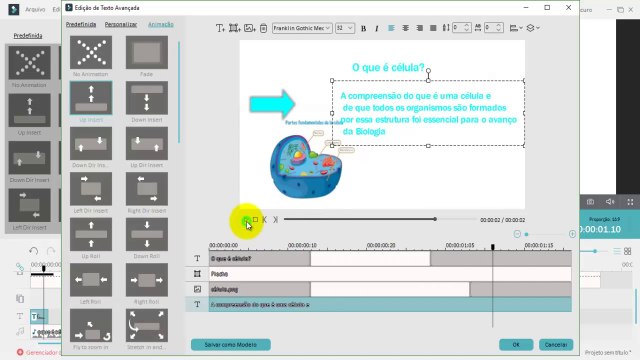Click snapshot camera icon in main window
The image size is (640, 360).
[x=590, y=202]
